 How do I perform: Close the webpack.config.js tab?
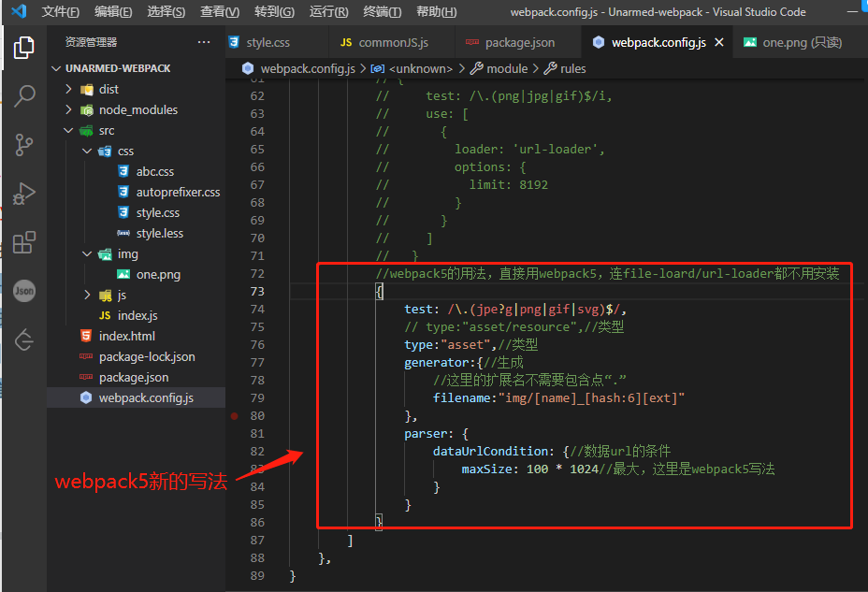[x=719, y=41]
